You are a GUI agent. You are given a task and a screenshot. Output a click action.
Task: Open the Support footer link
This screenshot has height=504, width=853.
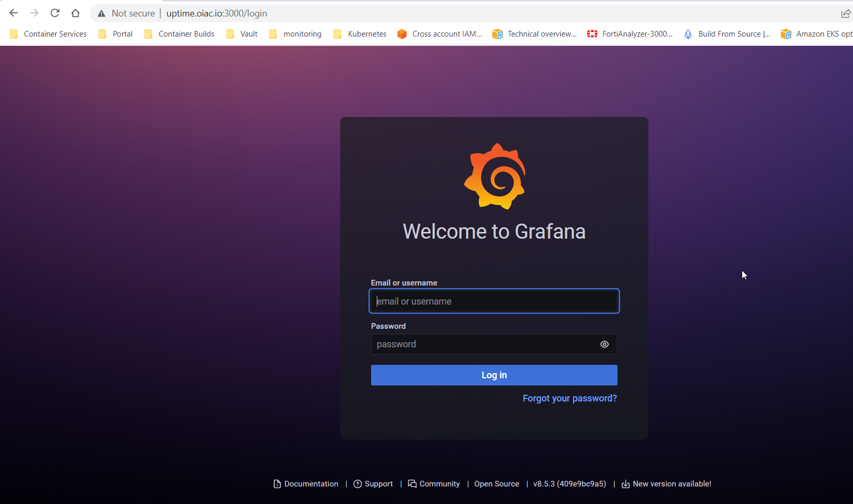(x=373, y=484)
